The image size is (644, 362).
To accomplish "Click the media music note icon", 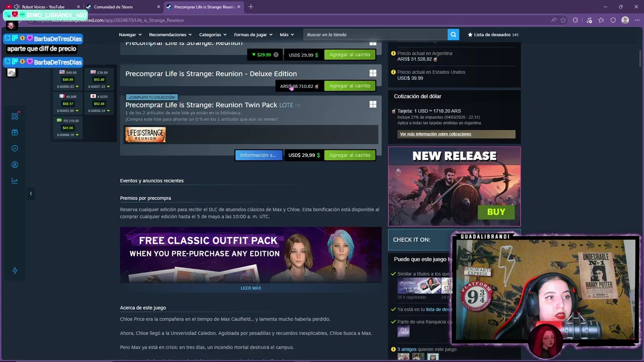I will coord(589,20).
